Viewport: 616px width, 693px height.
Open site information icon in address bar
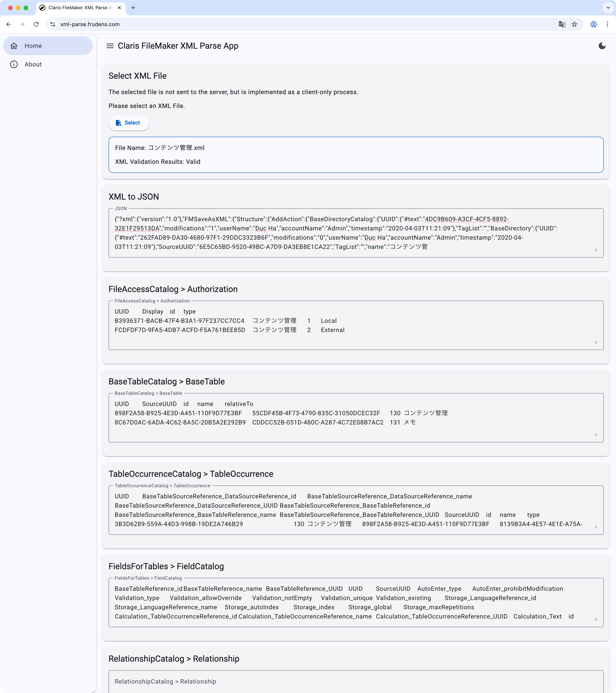(x=53, y=24)
